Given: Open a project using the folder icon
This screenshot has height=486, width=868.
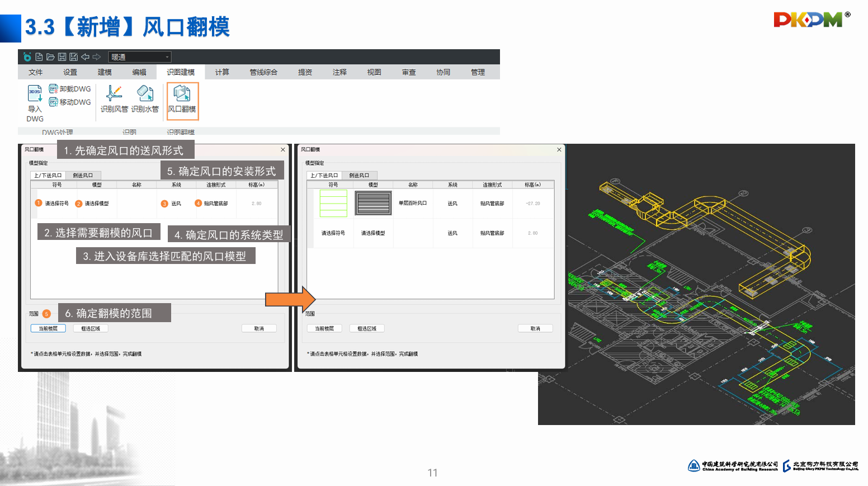Looking at the screenshot, I should [50, 57].
